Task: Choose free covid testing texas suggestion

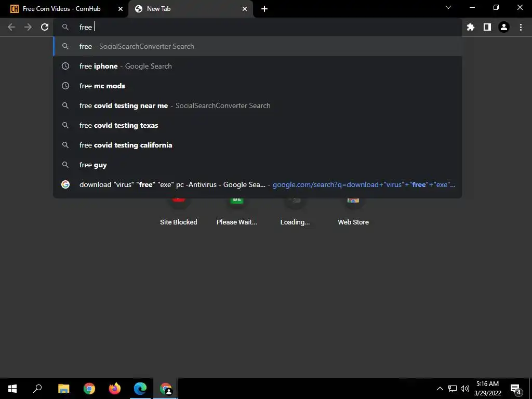Action: pyautogui.click(x=258, y=125)
